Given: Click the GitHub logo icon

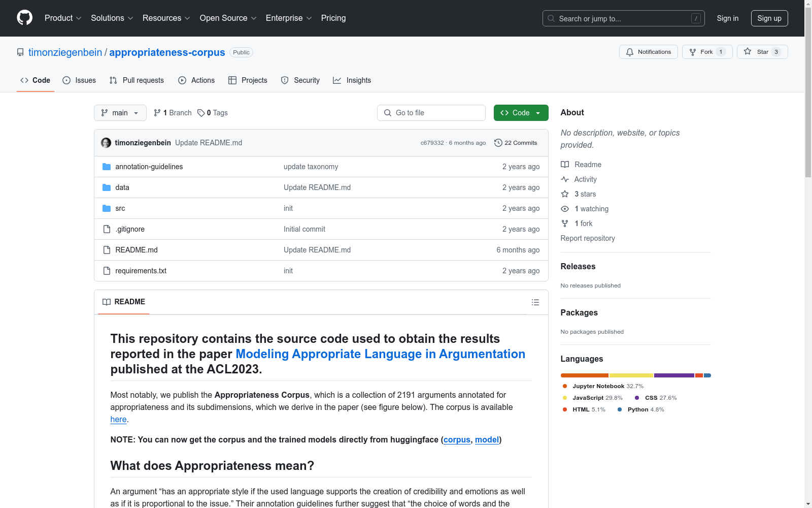Looking at the screenshot, I should coord(24,18).
